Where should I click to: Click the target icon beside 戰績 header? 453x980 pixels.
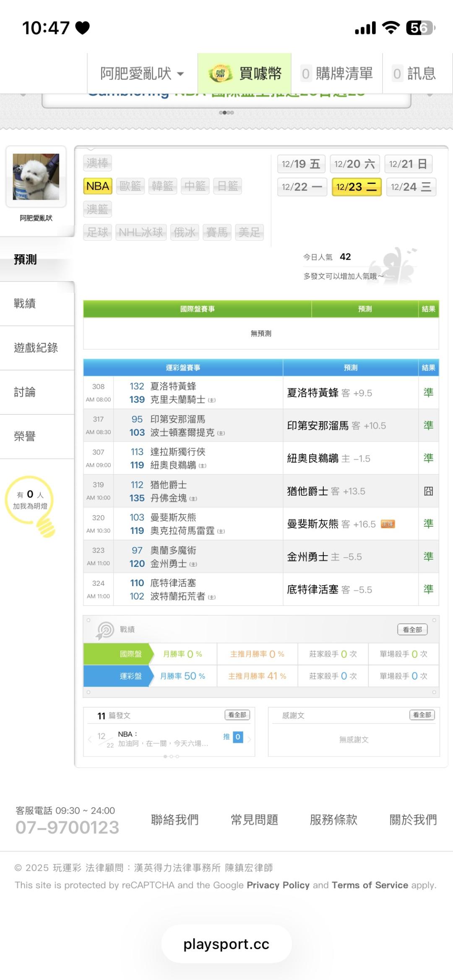105,630
